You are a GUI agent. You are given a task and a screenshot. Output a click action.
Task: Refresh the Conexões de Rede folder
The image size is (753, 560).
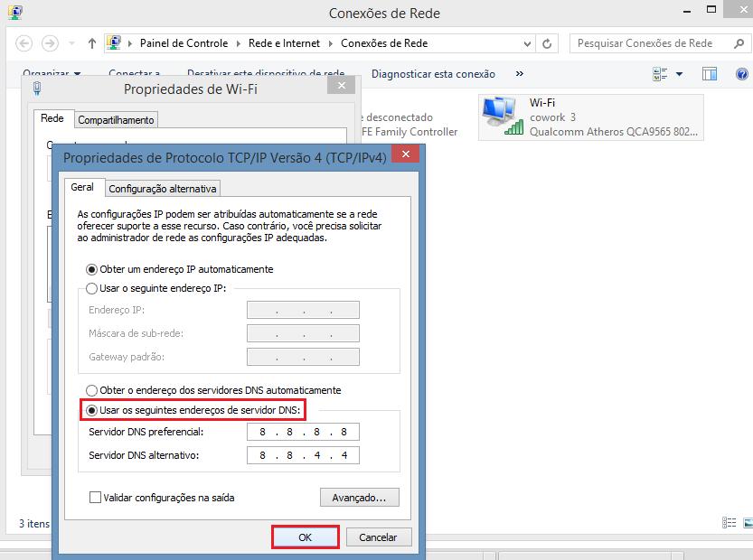tap(549, 43)
